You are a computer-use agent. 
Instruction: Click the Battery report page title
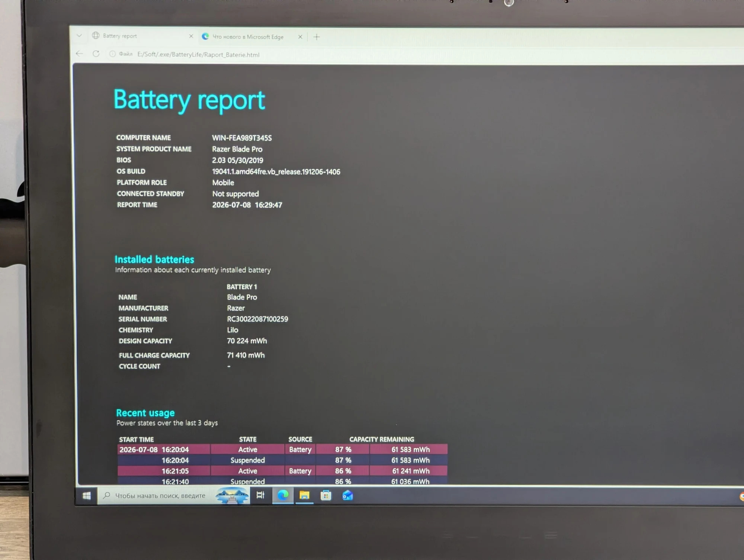189,100
